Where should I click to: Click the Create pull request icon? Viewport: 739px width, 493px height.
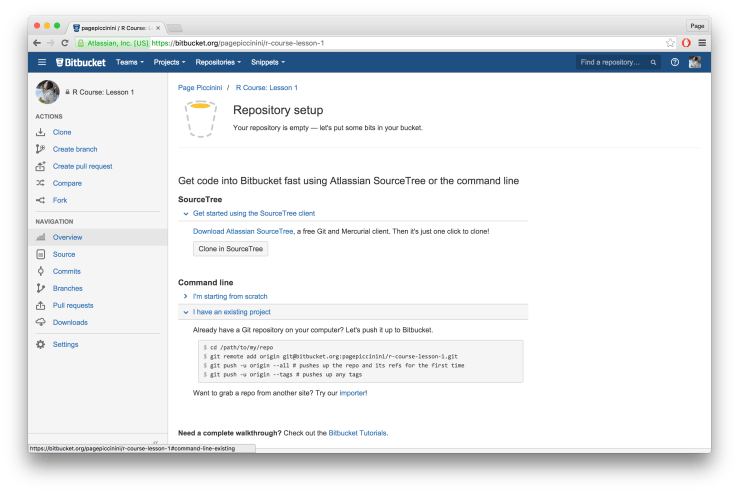[41, 166]
